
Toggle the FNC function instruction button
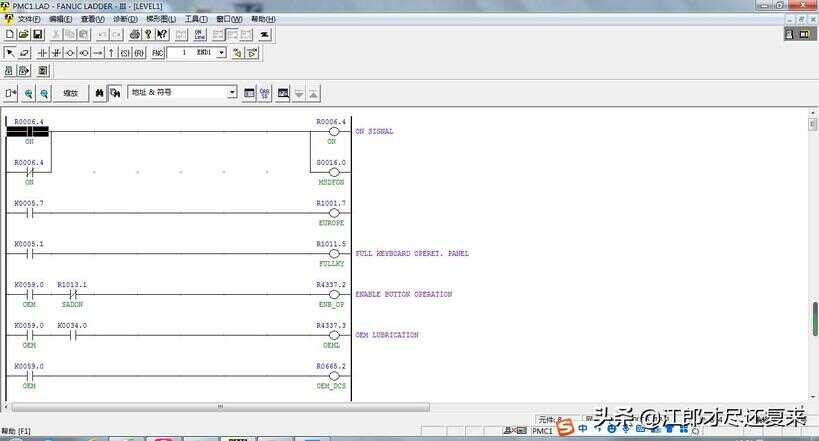[x=157, y=53]
